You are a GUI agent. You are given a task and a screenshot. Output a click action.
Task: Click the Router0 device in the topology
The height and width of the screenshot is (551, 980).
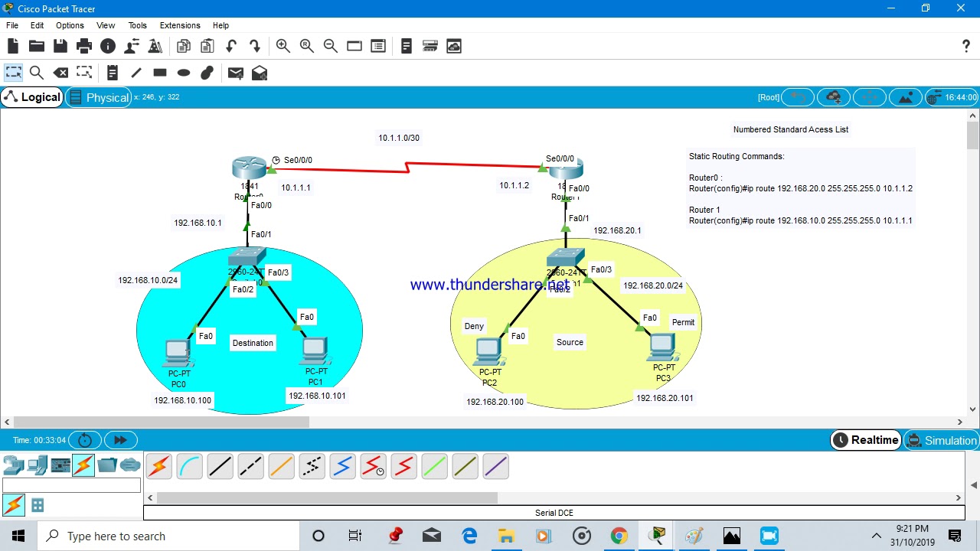tap(249, 168)
